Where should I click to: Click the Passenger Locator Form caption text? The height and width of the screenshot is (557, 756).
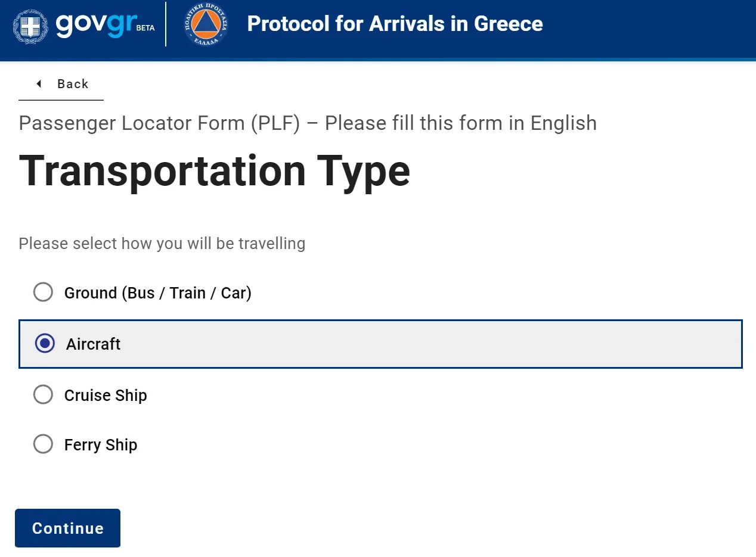[308, 123]
